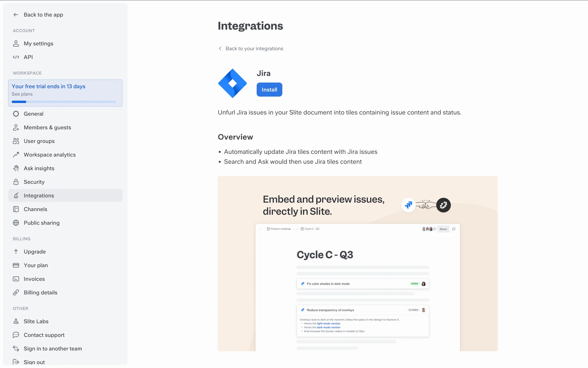This screenshot has width=588, height=368.
Task: Open User groups in the sidebar
Action: pos(39,141)
